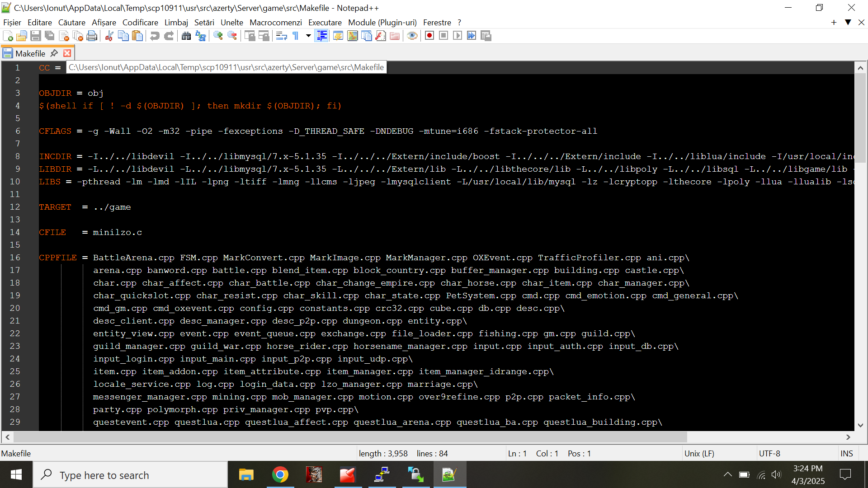This screenshot has width=868, height=488.
Task: Toggle word wrap toolbar button
Action: click(281, 36)
